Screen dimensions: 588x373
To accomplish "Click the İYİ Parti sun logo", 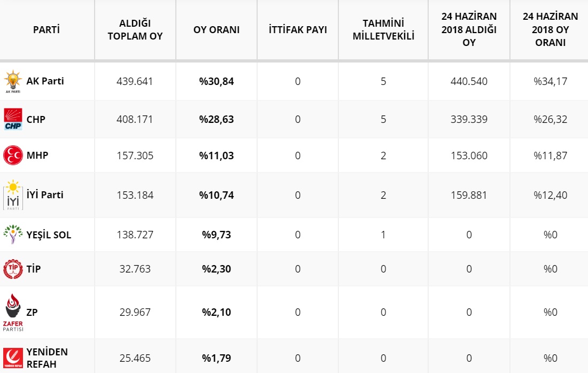I will [13, 195].
